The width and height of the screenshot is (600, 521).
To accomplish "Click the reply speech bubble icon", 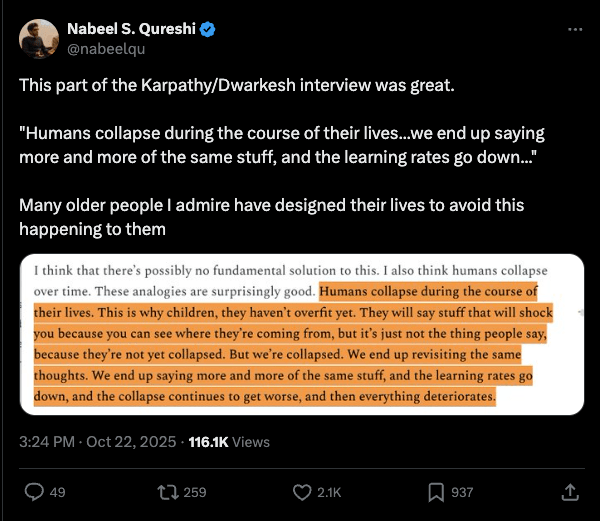I will click(x=33, y=491).
